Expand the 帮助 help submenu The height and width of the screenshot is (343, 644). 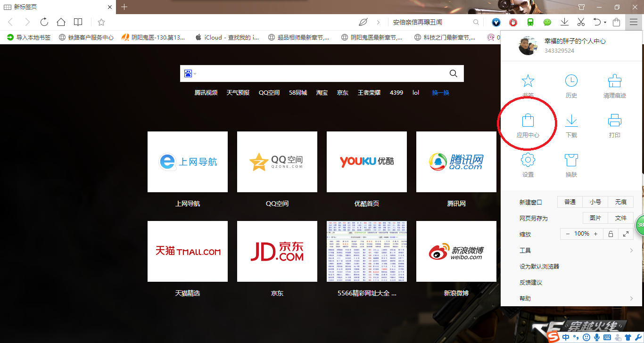[575, 298]
